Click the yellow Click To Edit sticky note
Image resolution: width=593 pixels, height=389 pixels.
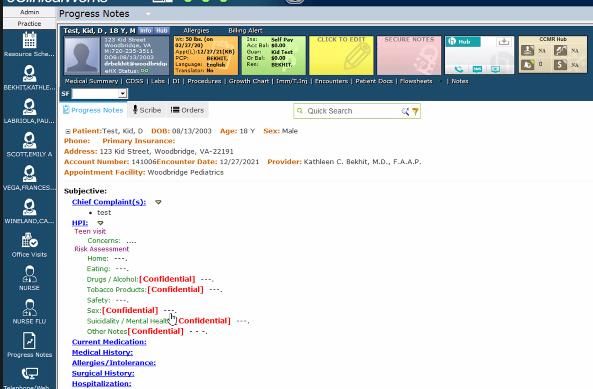click(x=341, y=55)
